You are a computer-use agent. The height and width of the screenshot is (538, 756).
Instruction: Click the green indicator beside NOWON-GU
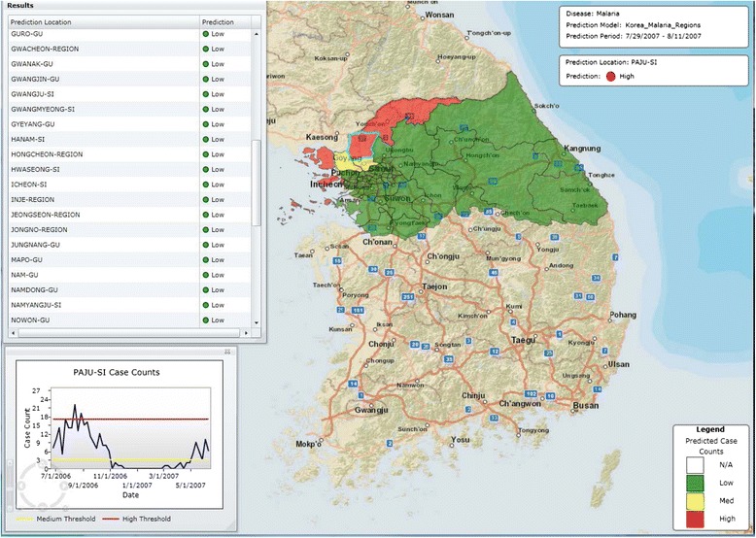(x=206, y=319)
